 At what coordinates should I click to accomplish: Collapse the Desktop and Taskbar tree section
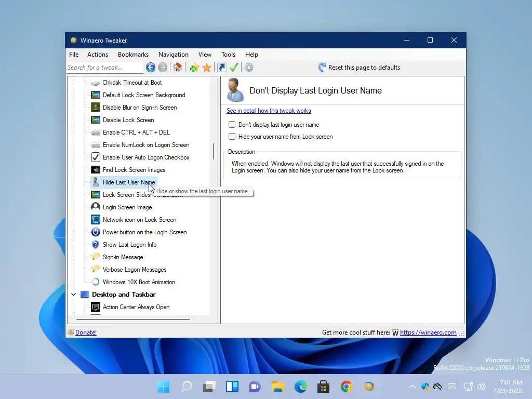click(74, 295)
